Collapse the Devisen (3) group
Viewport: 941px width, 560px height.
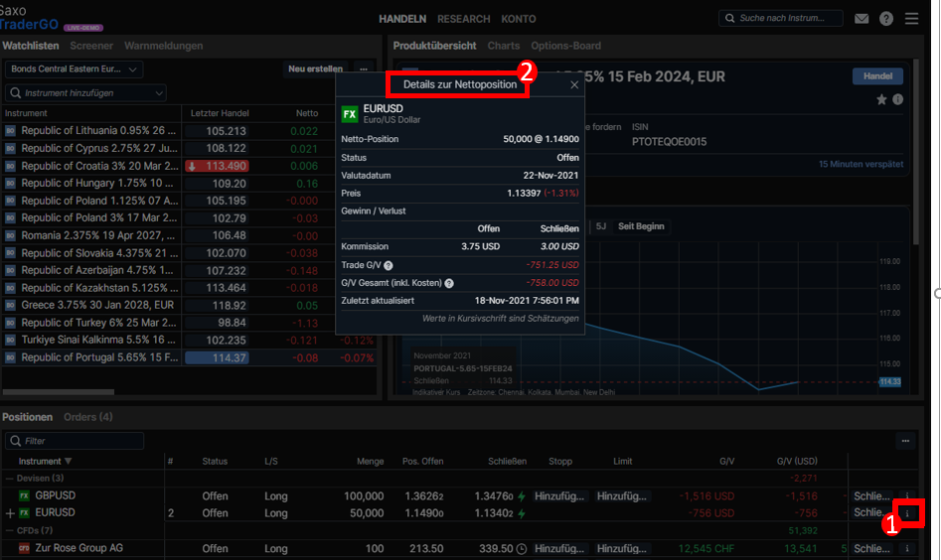pos(9,479)
